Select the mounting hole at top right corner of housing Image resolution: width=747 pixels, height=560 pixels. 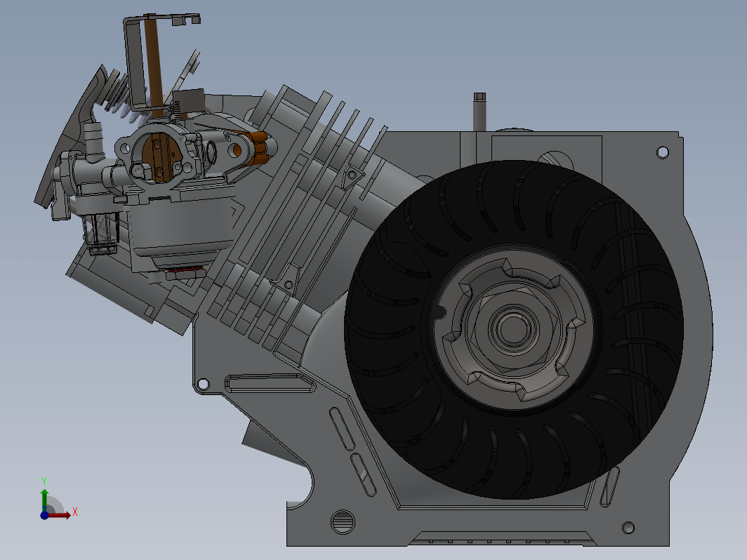[x=662, y=152]
